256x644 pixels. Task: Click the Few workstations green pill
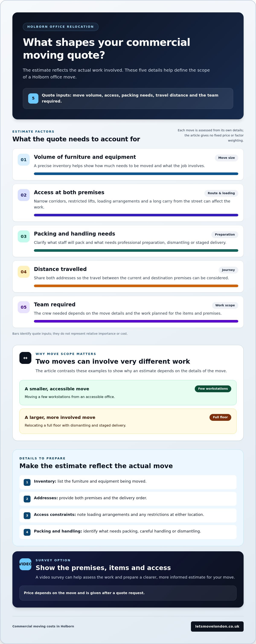tap(213, 388)
